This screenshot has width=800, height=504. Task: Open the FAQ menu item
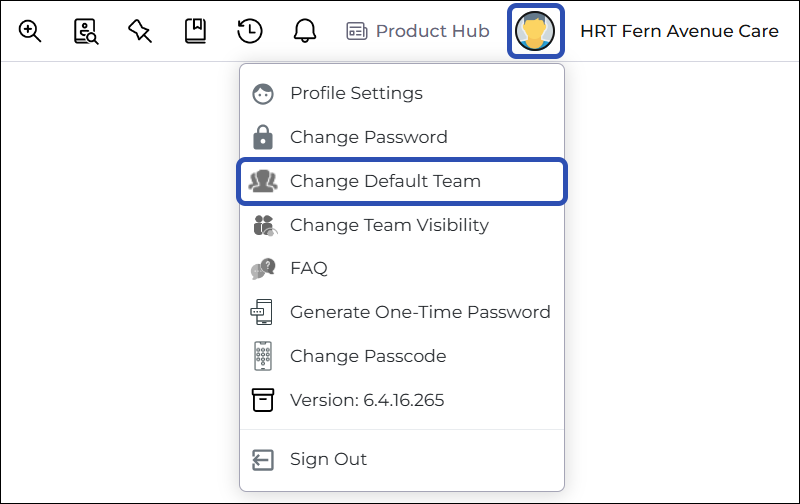(x=402, y=268)
